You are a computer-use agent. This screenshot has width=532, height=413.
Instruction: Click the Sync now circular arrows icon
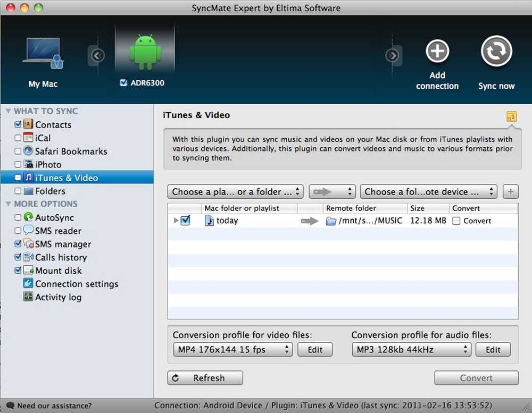(496, 51)
